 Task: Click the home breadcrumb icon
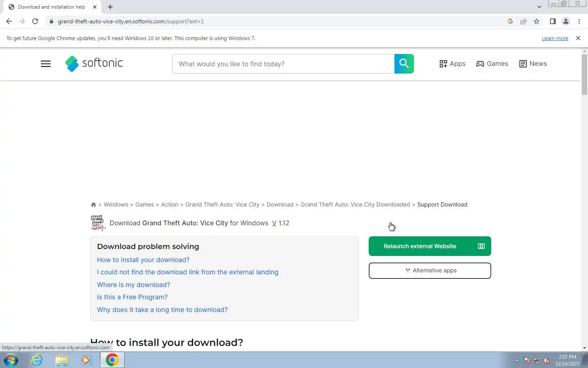tap(94, 204)
